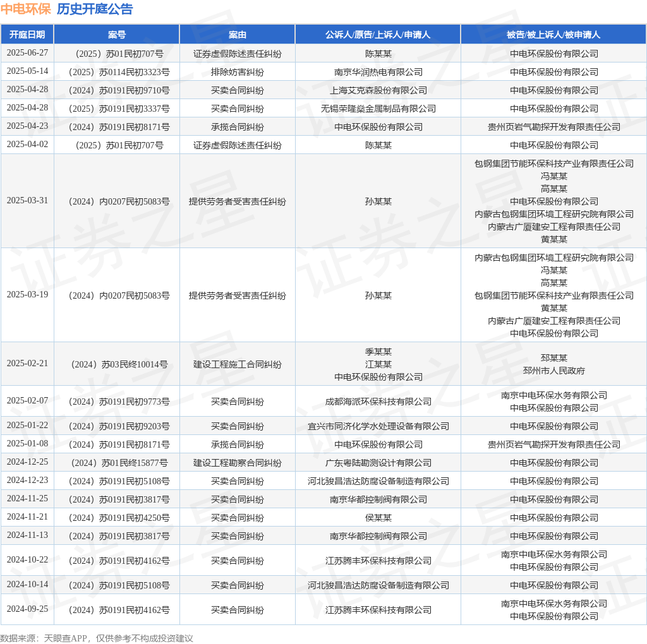Select 孙某某 in the 2025-03-31 row

(x=378, y=201)
